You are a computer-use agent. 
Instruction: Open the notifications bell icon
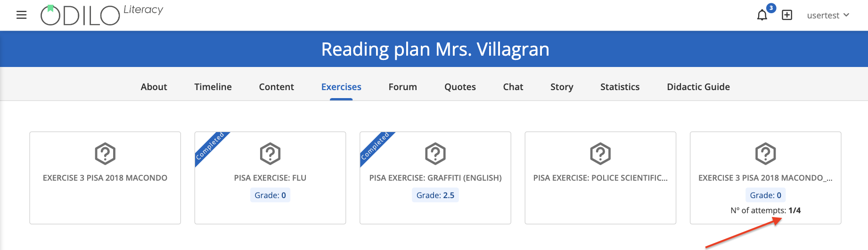(x=762, y=16)
